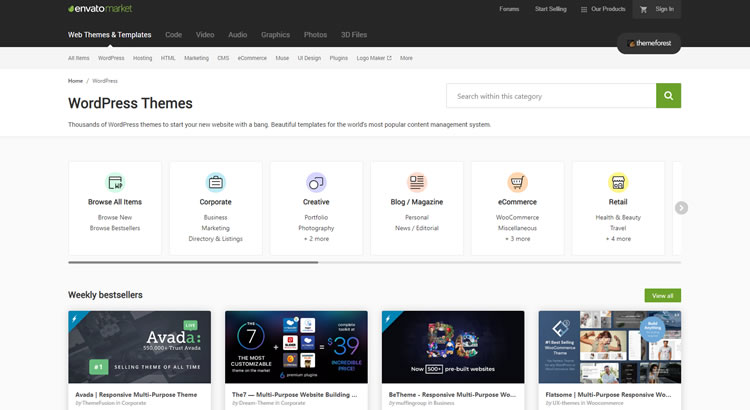This screenshot has height=410, width=750.
Task: Open Directory & Listings link
Action: click(216, 239)
